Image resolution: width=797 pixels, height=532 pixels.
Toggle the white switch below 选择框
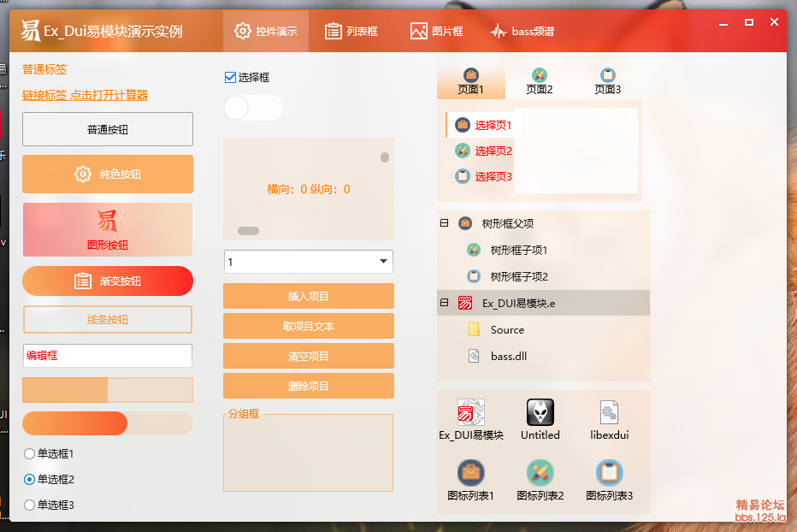coord(253,108)
